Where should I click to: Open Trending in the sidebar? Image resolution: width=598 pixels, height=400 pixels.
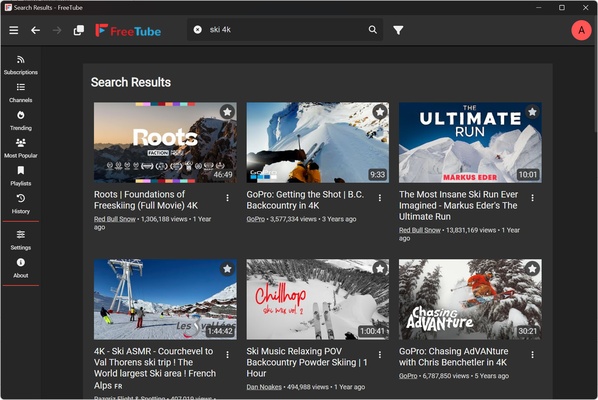click(21, 120)
